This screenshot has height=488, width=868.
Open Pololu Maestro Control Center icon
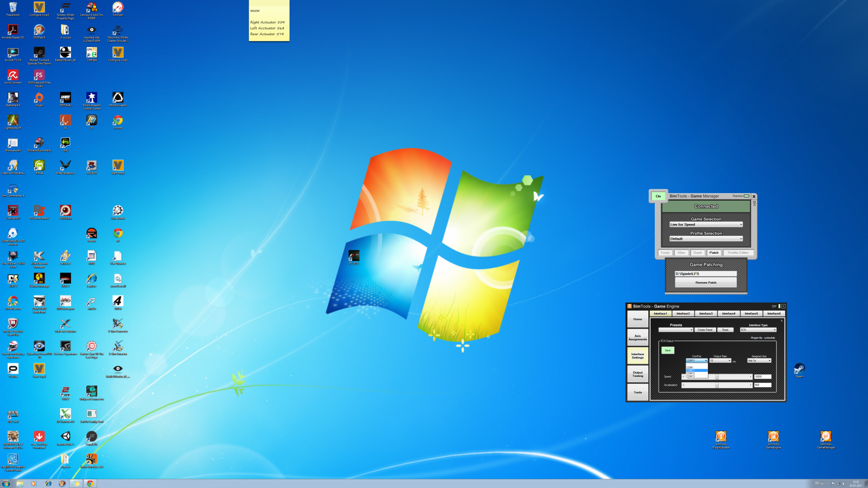(92, 101)
